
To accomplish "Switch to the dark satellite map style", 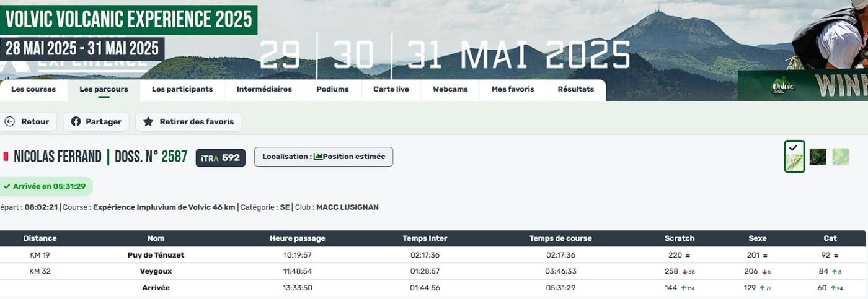I will pos(818,157).
